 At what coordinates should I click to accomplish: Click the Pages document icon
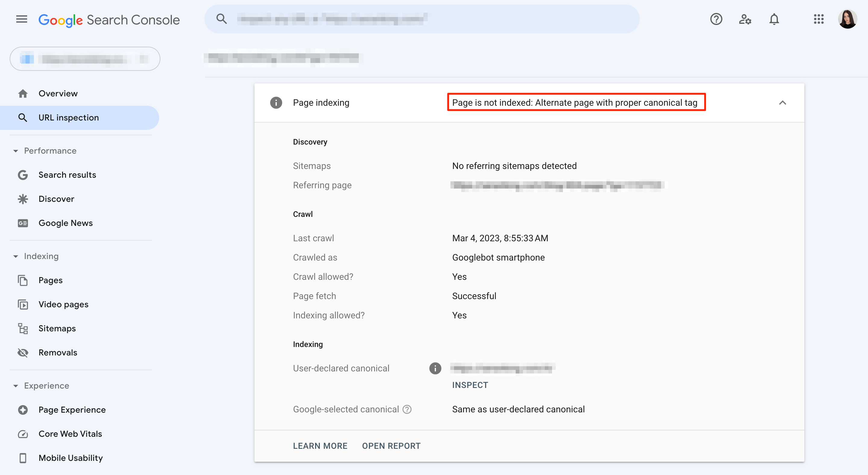point(23,280)
